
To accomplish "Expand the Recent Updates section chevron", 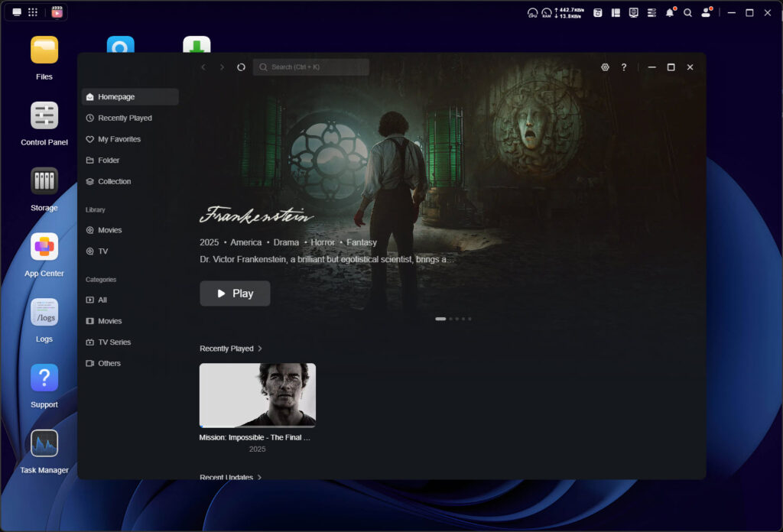I will tap(260, 477).
